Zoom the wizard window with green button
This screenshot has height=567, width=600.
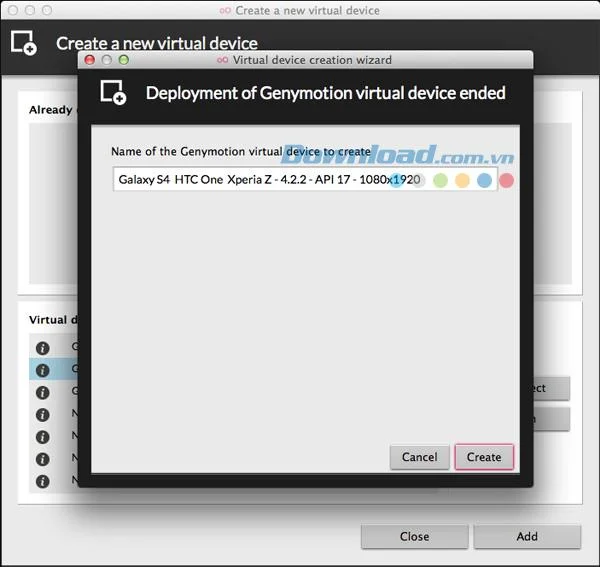point(124,60)
